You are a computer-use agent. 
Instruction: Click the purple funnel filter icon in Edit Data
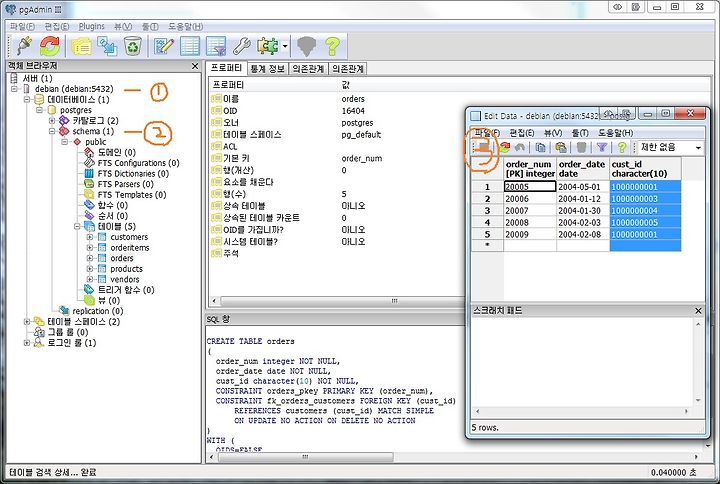tap(602, 147)
